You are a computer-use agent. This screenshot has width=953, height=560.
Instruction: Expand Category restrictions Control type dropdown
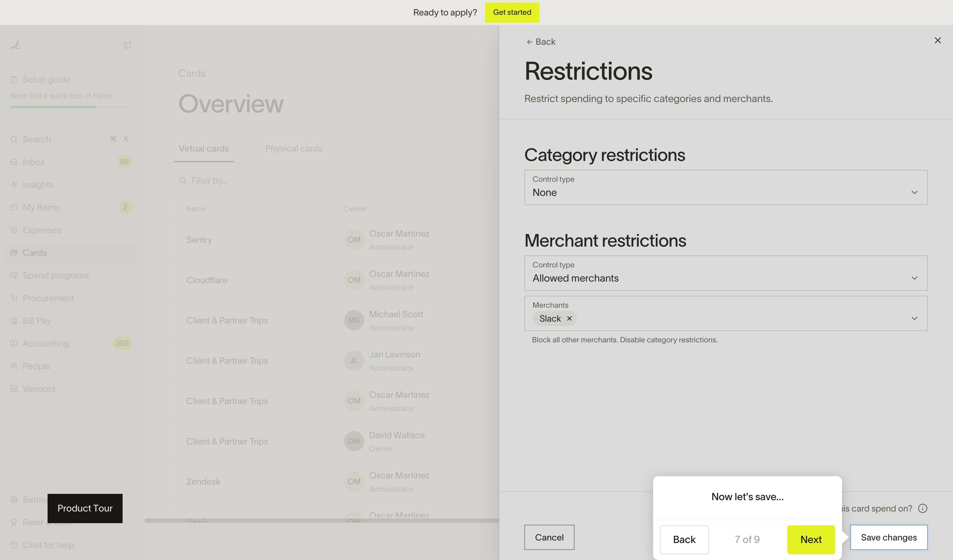click(726, 187)
